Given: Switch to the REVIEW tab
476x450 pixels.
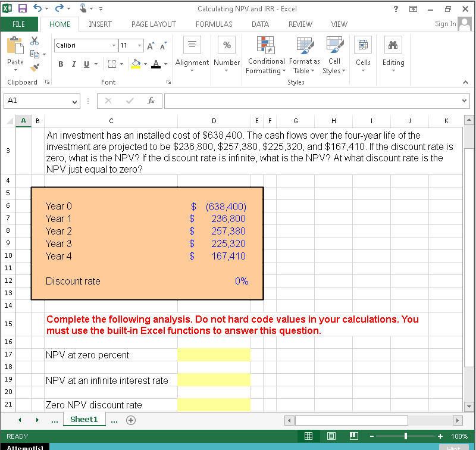Looking at the screenshot, I should [x=300, y=24].
